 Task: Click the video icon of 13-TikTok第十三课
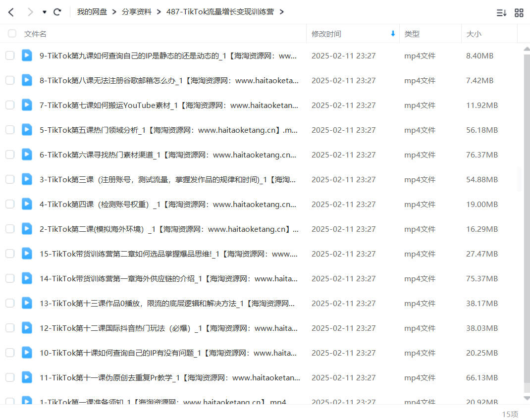click(x=27, y=303)
